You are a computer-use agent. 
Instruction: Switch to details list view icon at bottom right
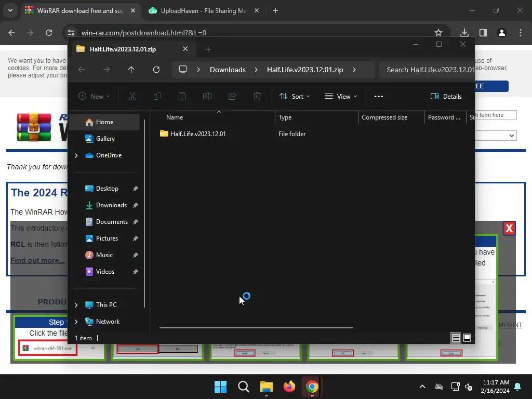coord(456,338)
